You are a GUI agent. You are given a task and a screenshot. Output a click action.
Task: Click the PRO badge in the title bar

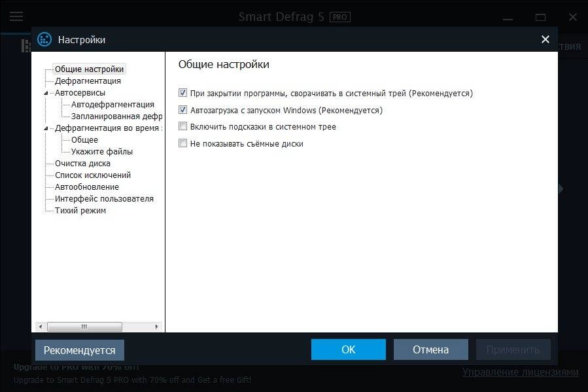pos(339,17)
